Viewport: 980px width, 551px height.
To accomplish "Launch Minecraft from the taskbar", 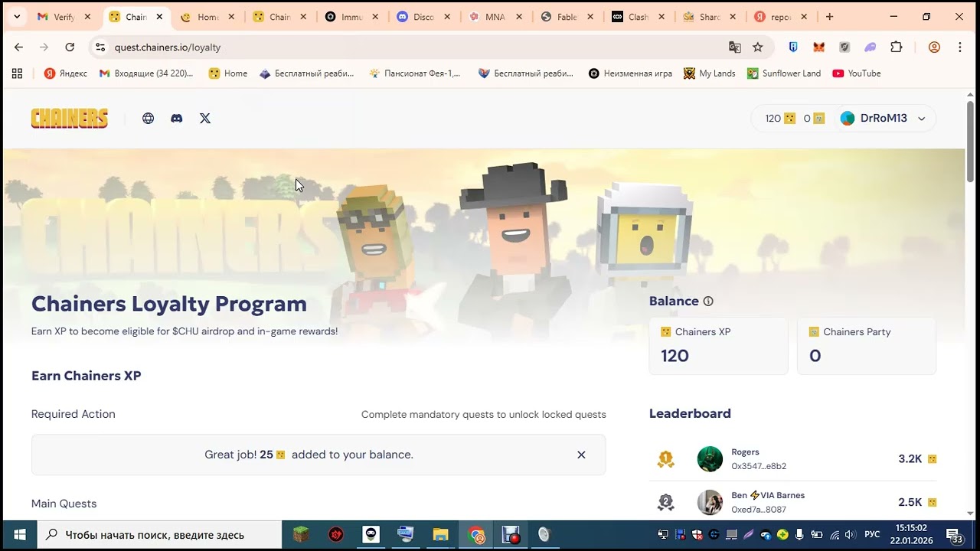I will [301, 535].
